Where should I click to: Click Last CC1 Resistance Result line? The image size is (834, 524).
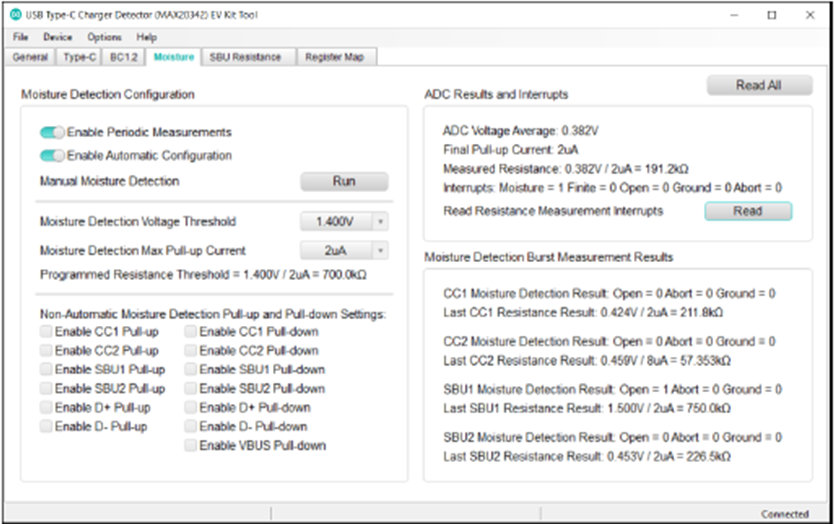pyautogui.click(x=583, y=312)
